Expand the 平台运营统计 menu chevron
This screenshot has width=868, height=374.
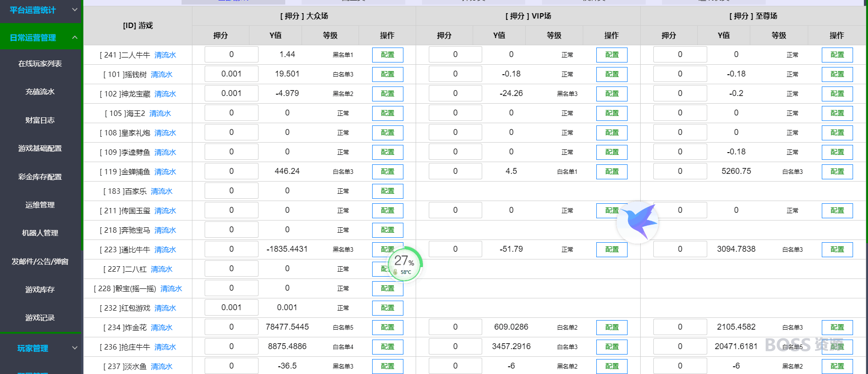click(x=75, y=10)
